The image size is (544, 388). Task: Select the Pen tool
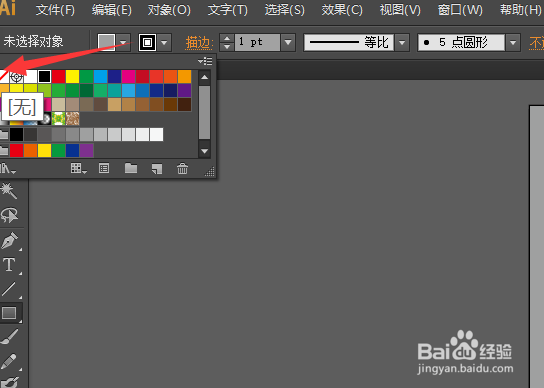tap(10, 241)
